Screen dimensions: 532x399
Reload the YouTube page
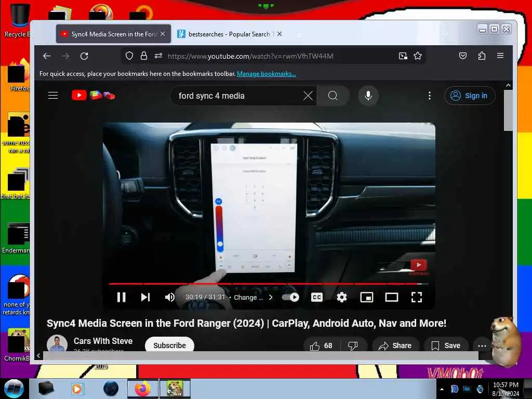(x=84, y=56)
